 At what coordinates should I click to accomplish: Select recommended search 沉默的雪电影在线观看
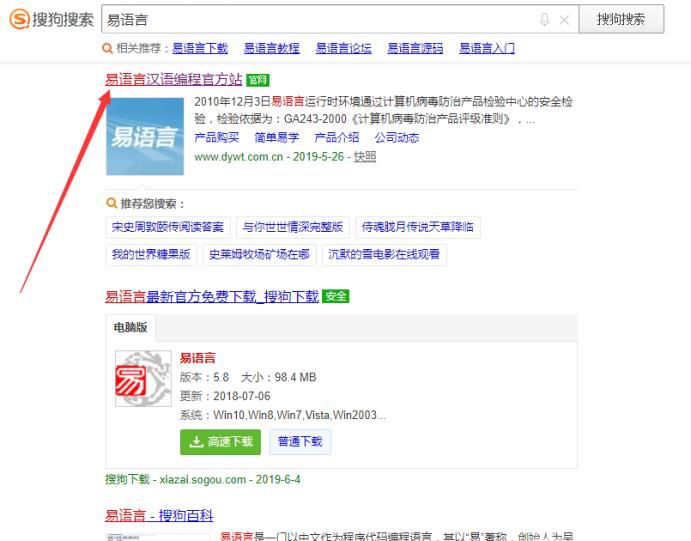pos(384,254)
